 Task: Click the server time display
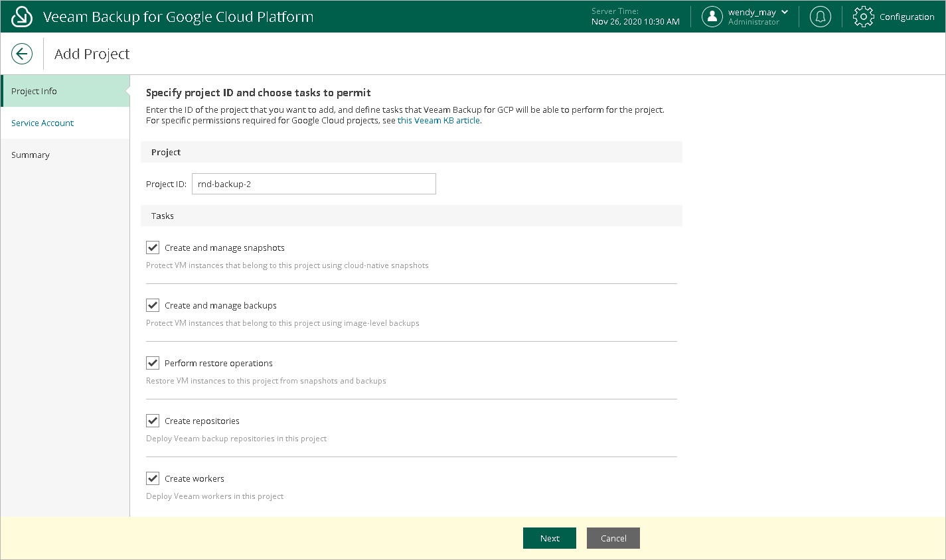[x=635, y=17]
